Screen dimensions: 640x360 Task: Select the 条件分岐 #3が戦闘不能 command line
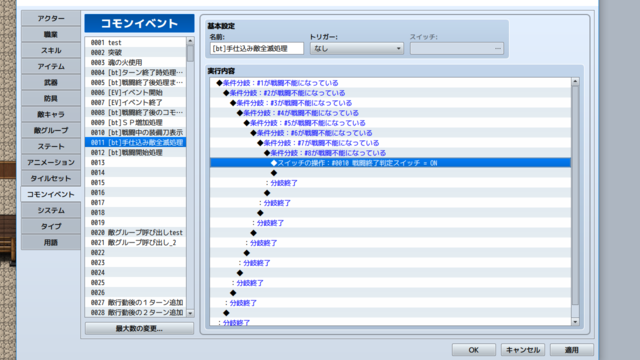point(391,103)
